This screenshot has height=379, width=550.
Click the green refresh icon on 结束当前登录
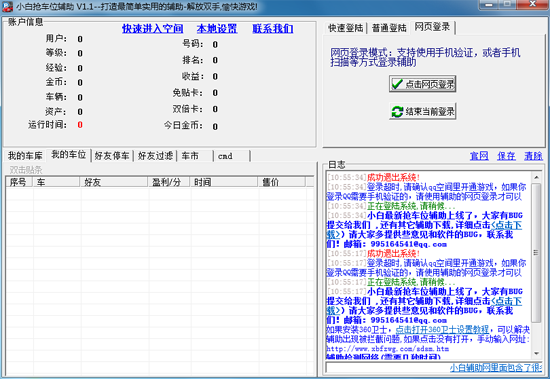point(397,112)
